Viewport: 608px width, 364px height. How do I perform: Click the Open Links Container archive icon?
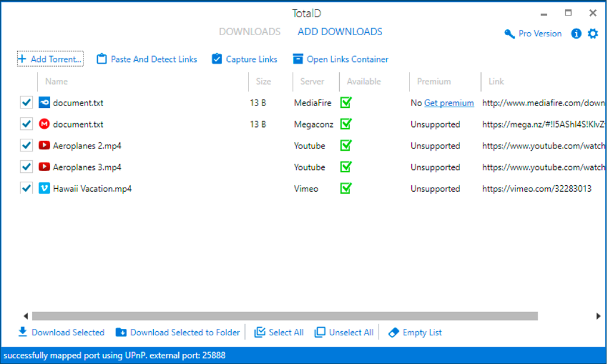298,59
